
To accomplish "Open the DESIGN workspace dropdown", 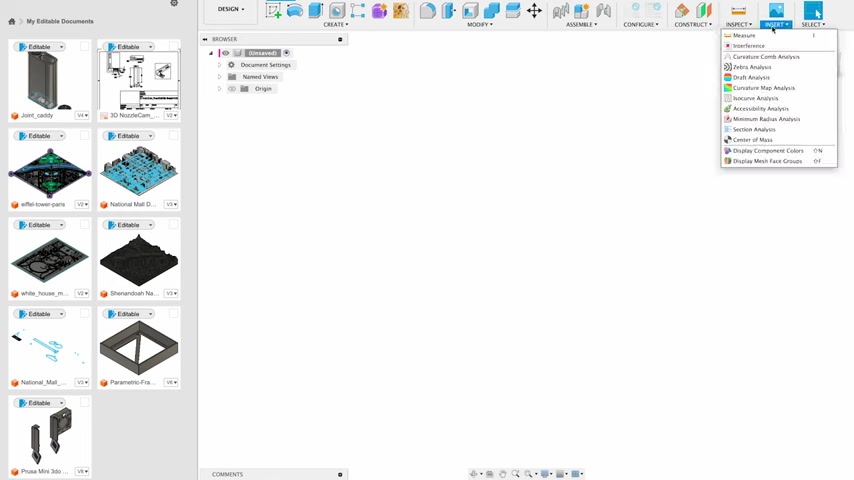I will click(231, 9).
